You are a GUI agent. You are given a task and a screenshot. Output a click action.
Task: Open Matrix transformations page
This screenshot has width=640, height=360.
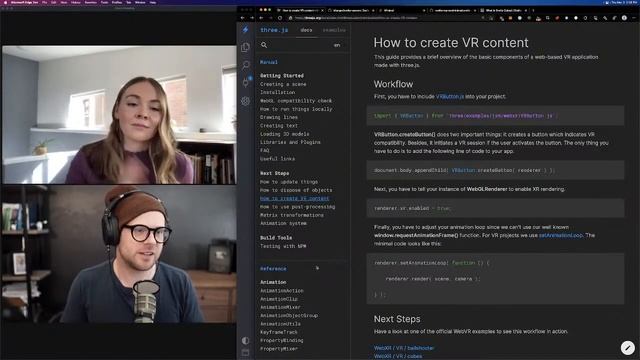point(291,215)
